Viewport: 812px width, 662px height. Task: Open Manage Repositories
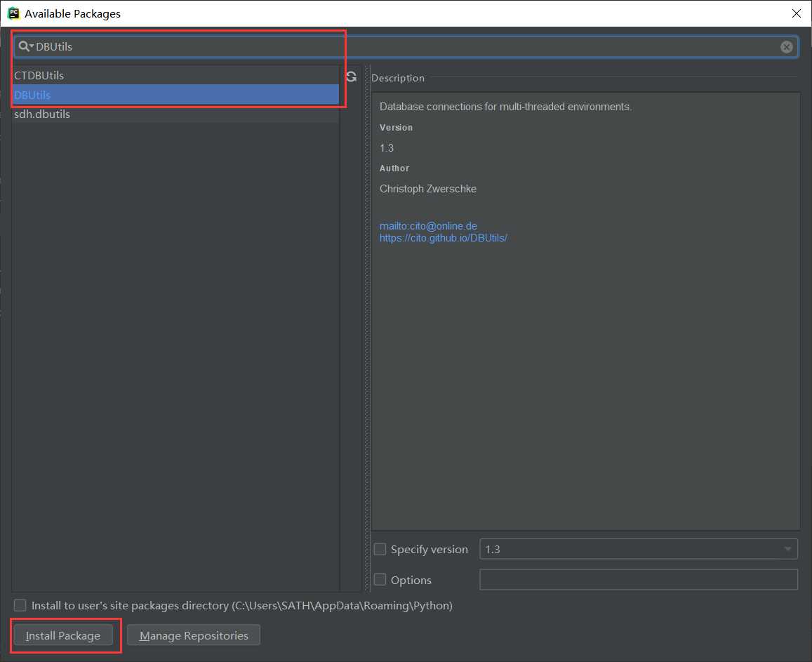pos(194,635)
